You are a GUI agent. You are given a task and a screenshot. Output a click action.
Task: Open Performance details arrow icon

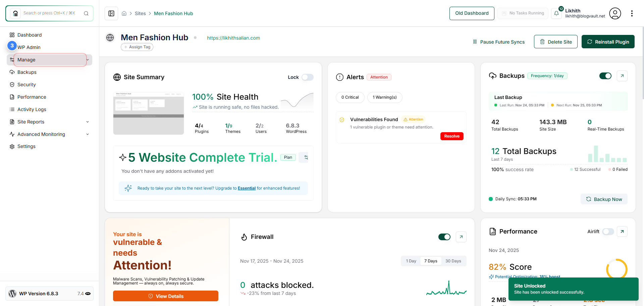[622, 232]
